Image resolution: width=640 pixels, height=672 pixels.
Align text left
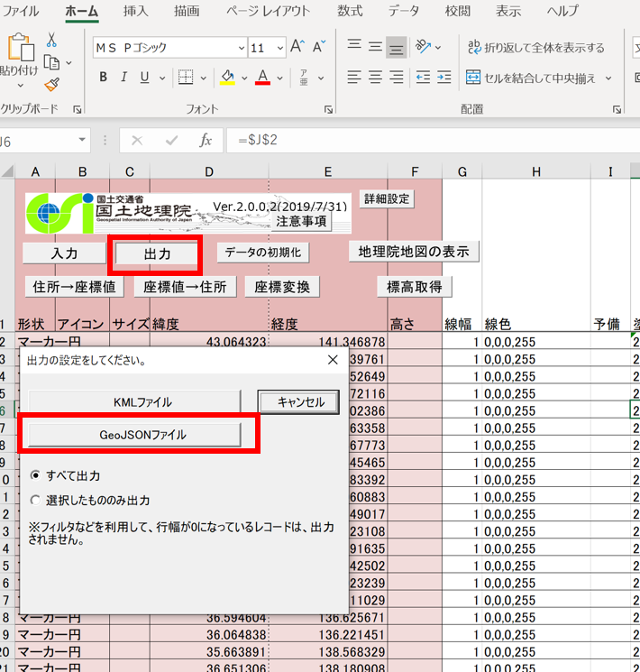(354, 78)
